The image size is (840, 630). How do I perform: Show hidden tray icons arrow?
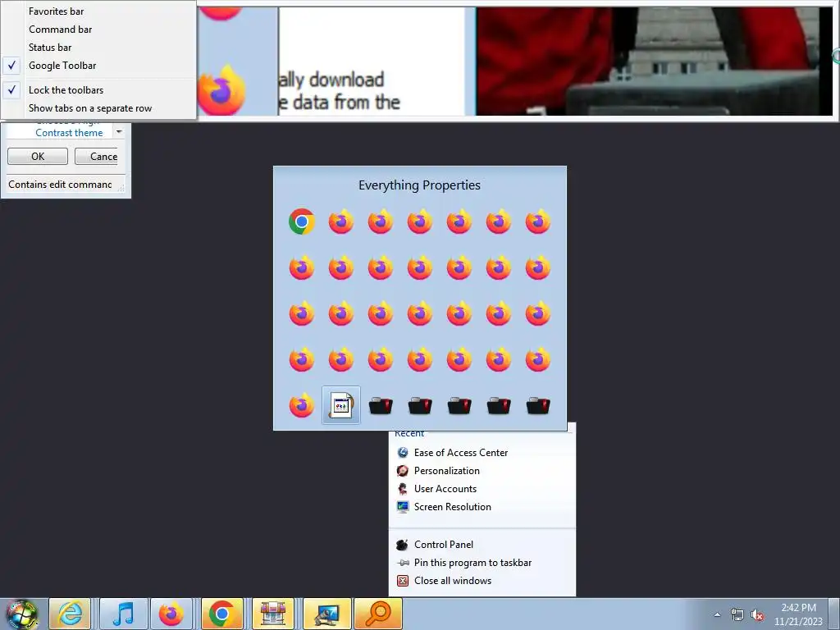(717, 615)
